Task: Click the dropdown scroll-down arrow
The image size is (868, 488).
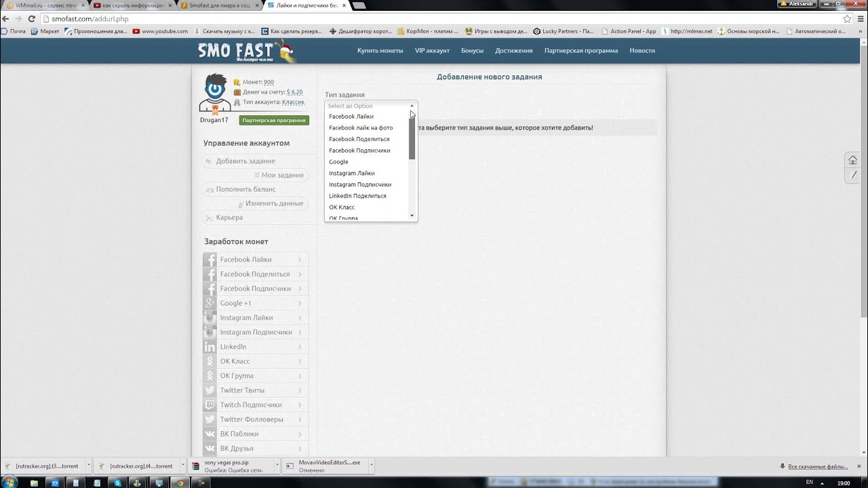Action: click(412, 216)
